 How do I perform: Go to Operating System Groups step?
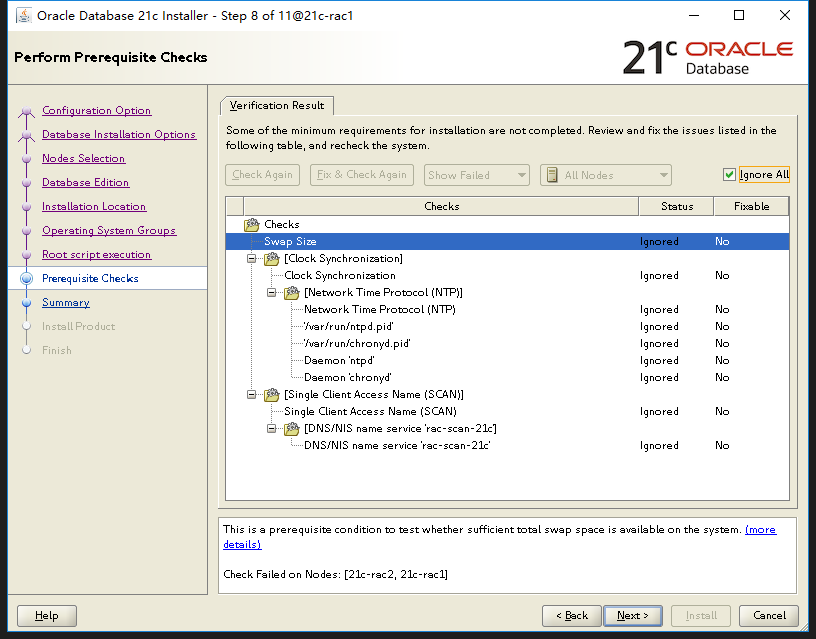(109, 230)
